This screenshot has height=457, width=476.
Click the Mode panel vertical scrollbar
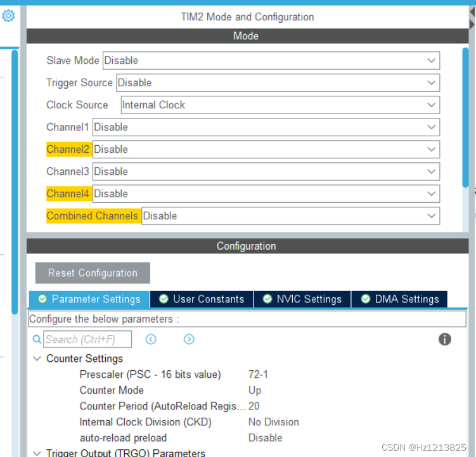pyautogui.click(x=465, y=117)
